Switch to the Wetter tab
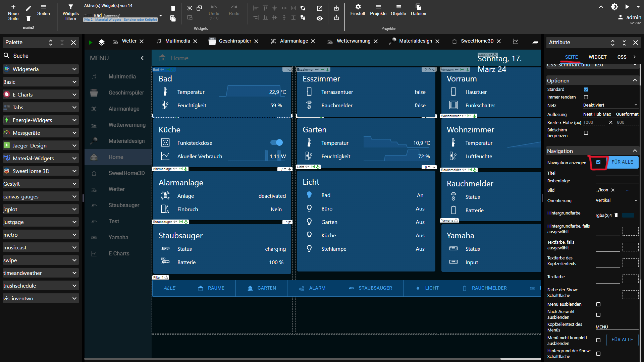 (x=129, y=41)
